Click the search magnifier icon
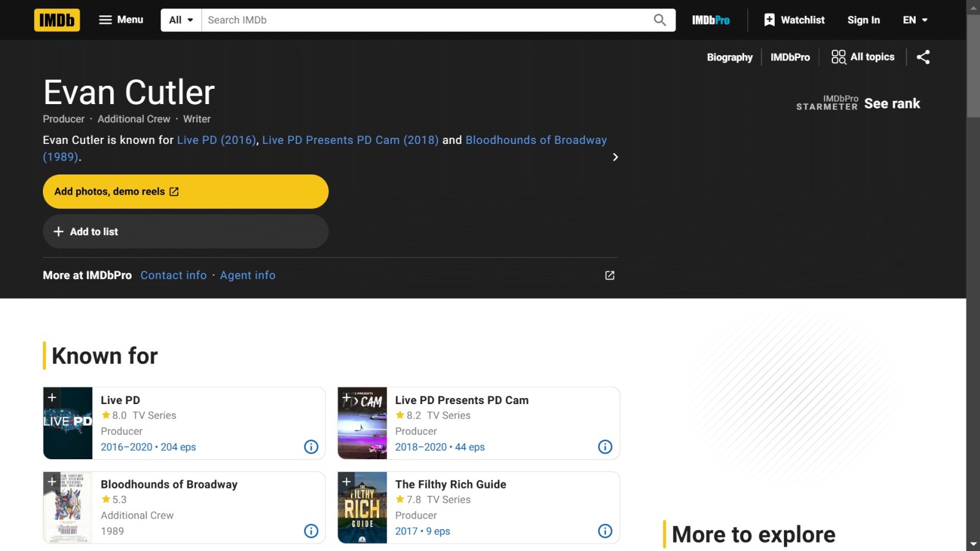Viewport: 980px width, 551px height. coord(660,20)
